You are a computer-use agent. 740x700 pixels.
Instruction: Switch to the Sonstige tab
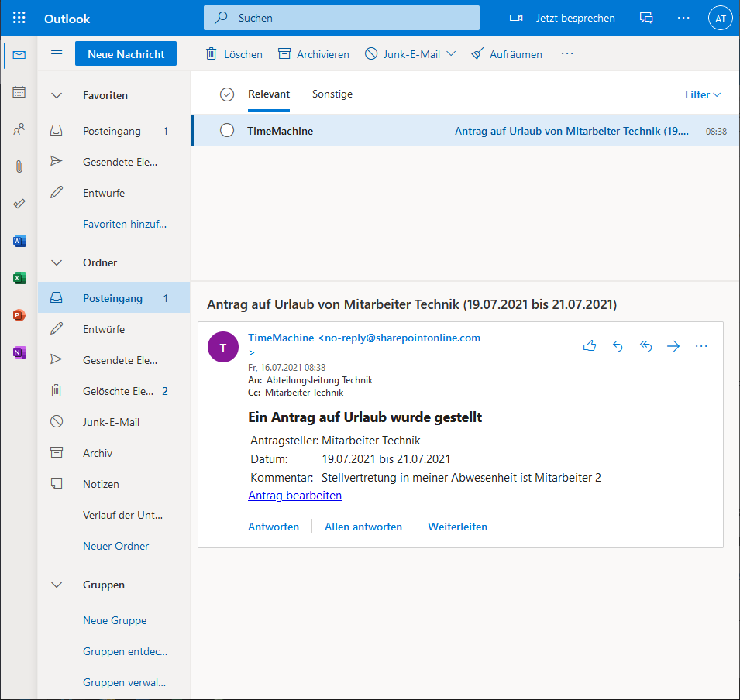pyautogui.click(x=332, y=94)
